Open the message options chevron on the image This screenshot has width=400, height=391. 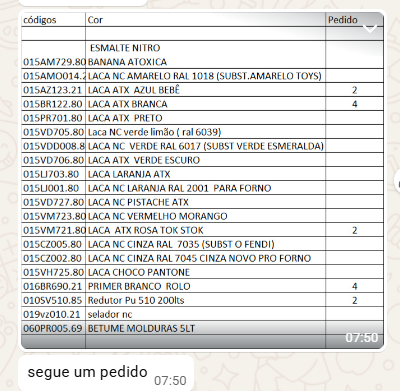pos(370,29)
